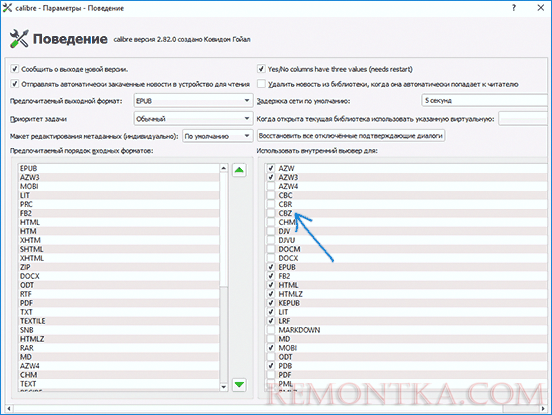Toggle LIT in internal viewer list

coord(271,312)
